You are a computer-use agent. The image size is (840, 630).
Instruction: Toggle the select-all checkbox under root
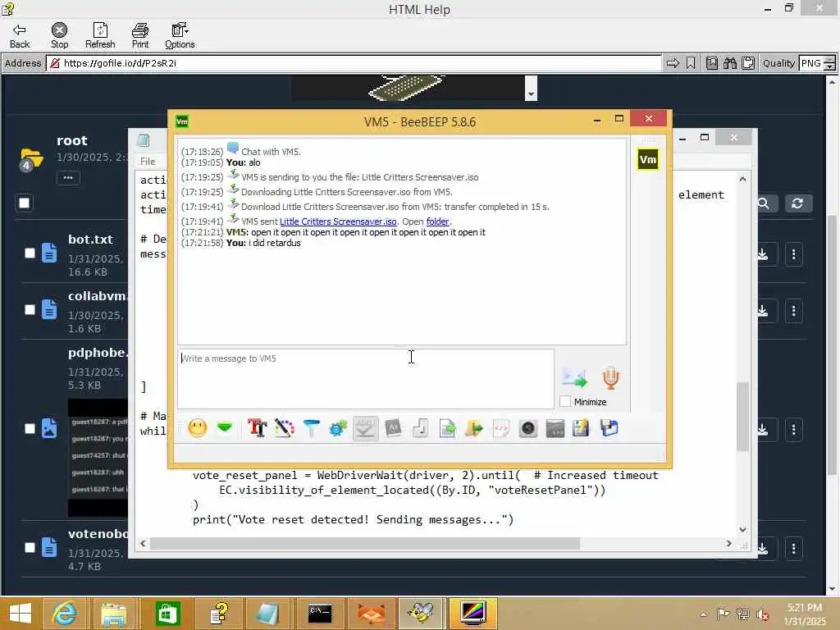pyautogui.click(x=24, y=203)
